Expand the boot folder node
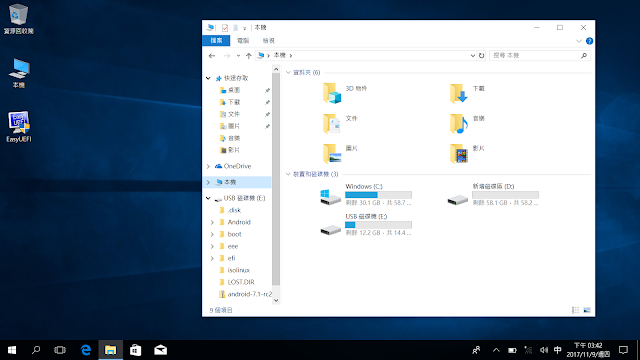 tap(212, 234)
